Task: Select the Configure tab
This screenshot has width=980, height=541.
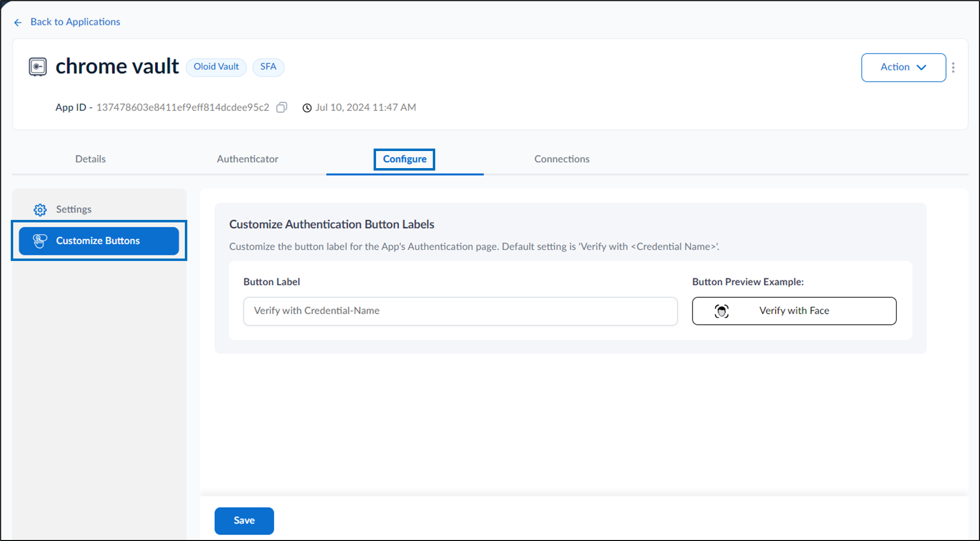Action: [404, 159]
